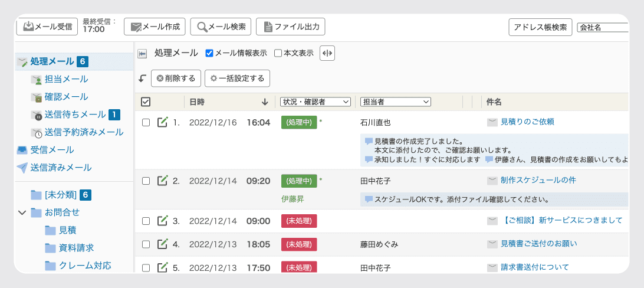Select 受信メール in the sidebar
Image resolution: width=644 pixels, height=288 pixels.
point(52,150)
